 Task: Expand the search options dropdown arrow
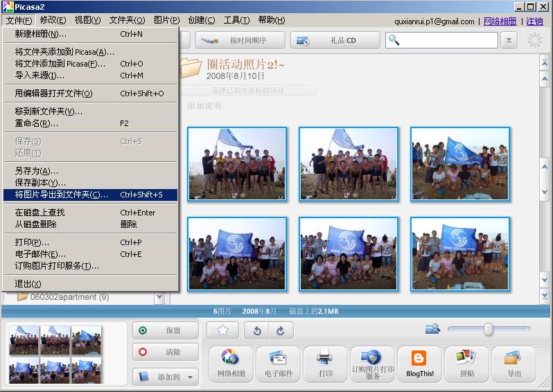tap(509, 40)
